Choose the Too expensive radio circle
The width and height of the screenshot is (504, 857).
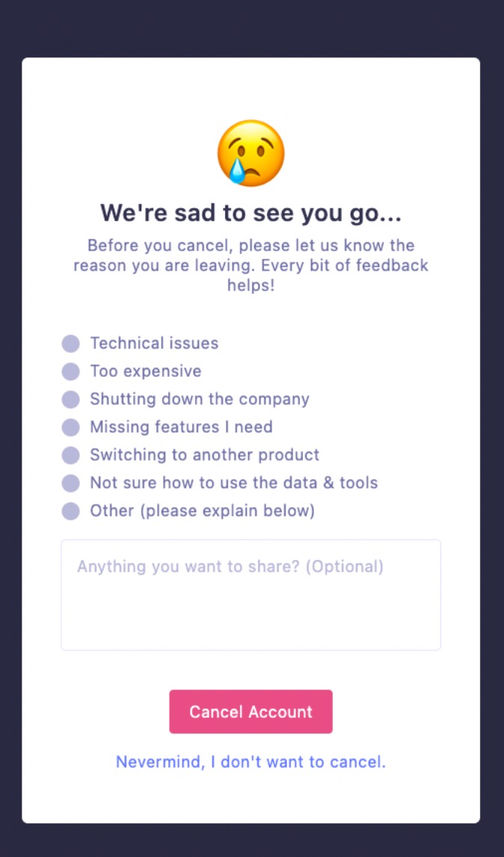(70, 372)
